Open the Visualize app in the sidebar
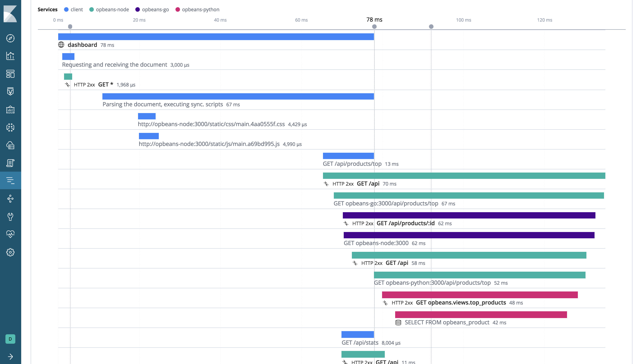This screenshot has height=364, width=641. 11,56
